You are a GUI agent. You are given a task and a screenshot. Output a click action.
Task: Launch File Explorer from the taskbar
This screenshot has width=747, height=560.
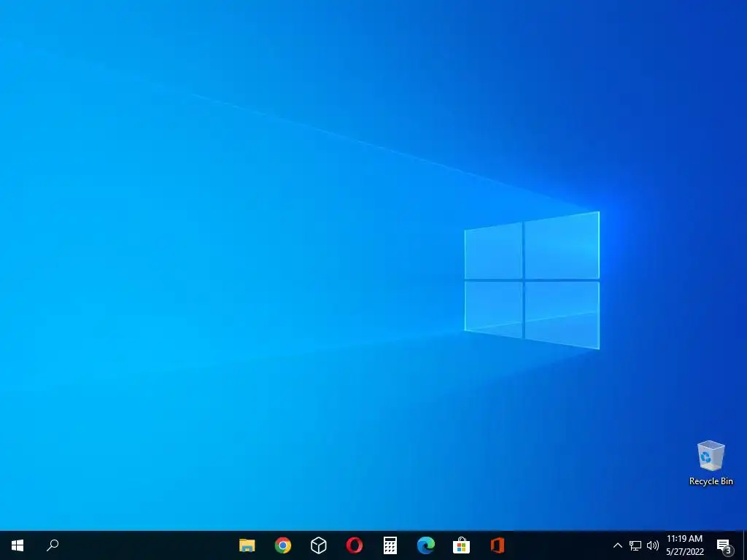click(x=247, y=545)
